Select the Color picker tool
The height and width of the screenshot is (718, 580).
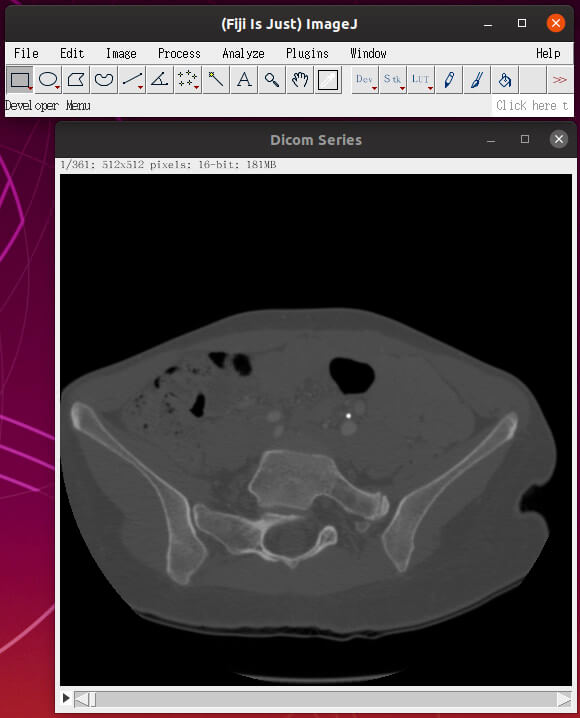(x=328, y=80)
